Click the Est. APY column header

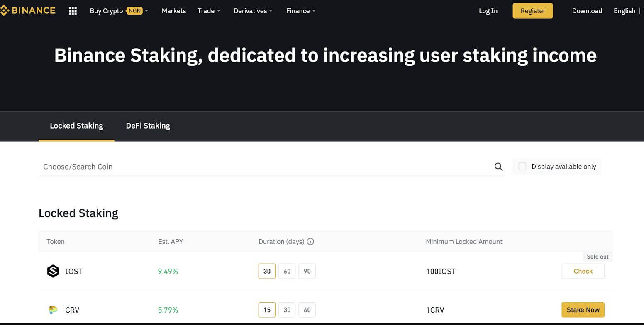[x=171, y=241]
